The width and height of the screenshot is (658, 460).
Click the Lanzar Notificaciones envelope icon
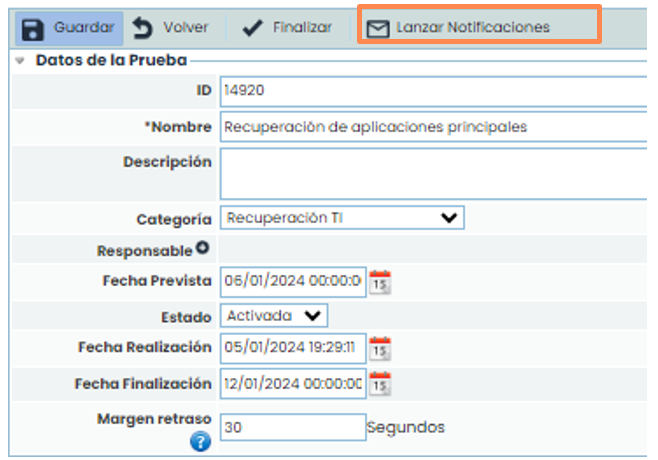(376, 29)
